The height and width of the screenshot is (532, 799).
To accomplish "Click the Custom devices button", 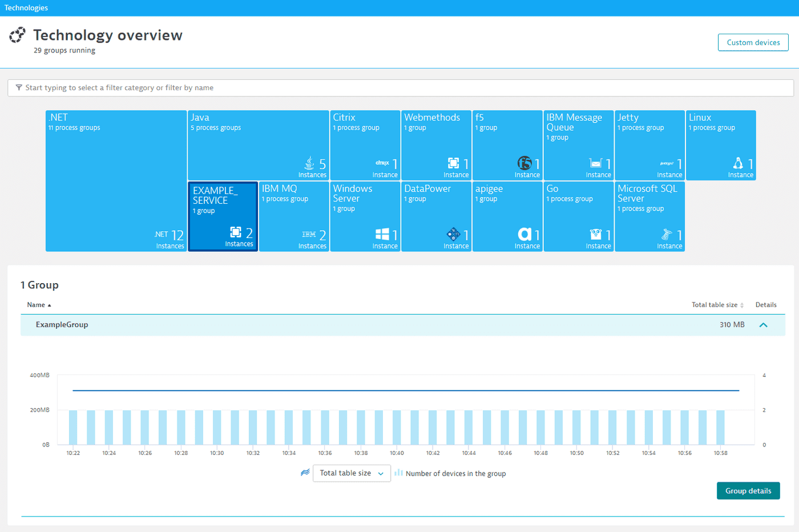I will 752,42.
